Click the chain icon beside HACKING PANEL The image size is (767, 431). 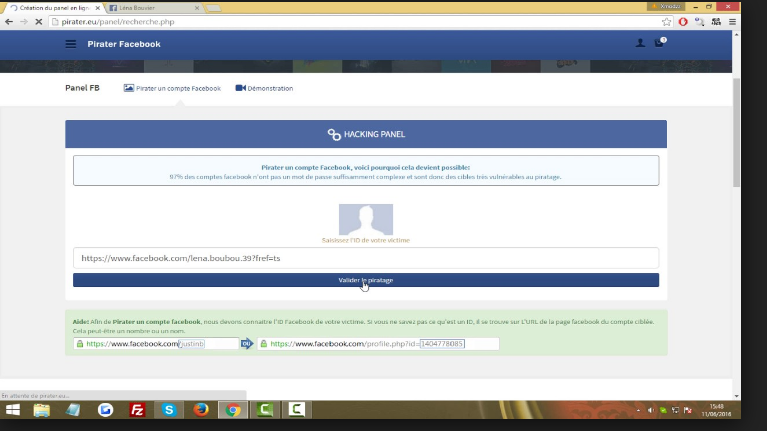coord(334,134)
